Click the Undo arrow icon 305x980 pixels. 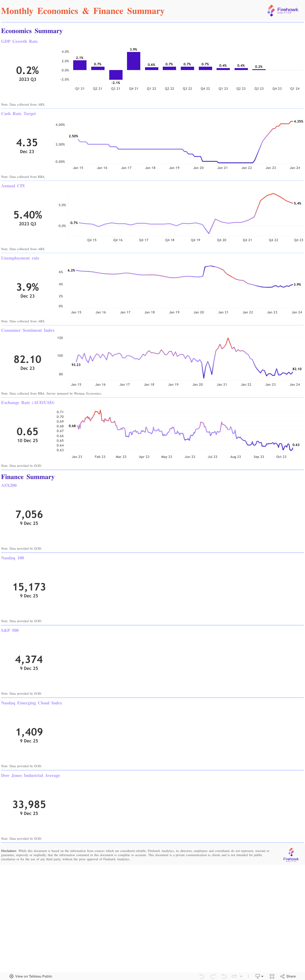coord(202,976)
